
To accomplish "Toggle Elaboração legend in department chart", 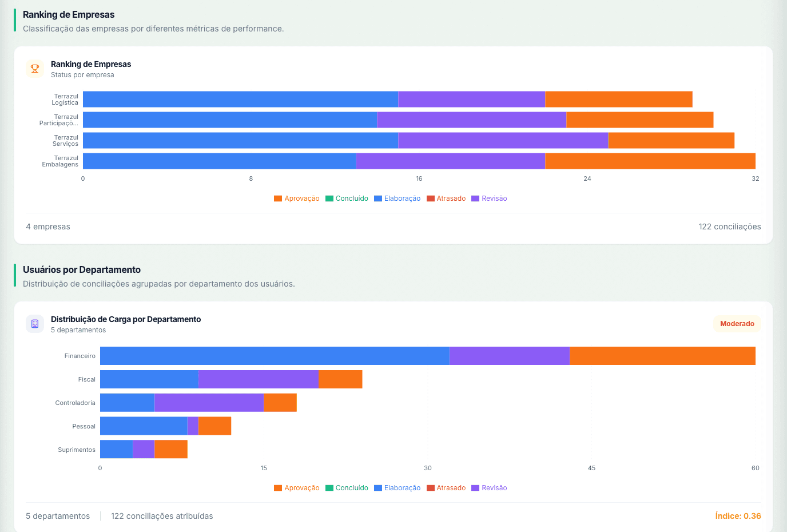I will 398,488.
